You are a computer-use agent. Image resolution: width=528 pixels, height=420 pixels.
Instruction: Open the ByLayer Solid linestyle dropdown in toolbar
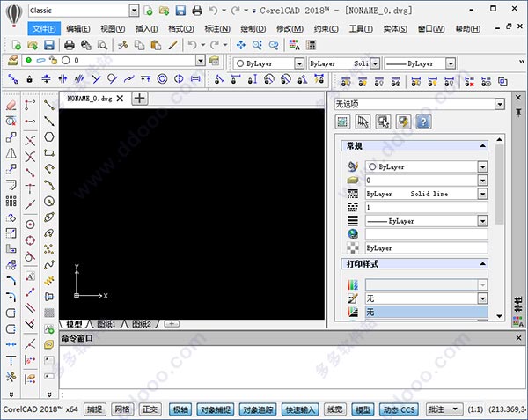coord(375,63)
